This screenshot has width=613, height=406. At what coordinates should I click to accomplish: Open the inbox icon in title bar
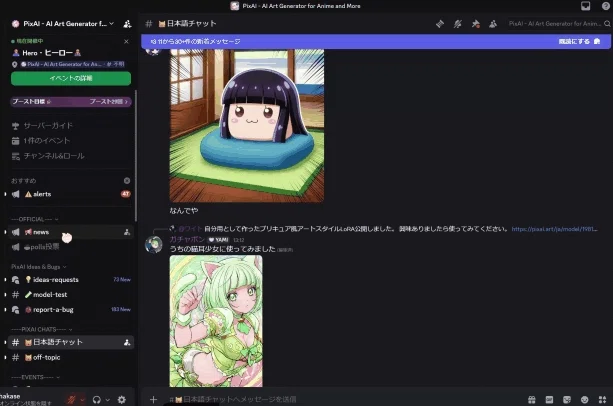click(x=585, y=5)
